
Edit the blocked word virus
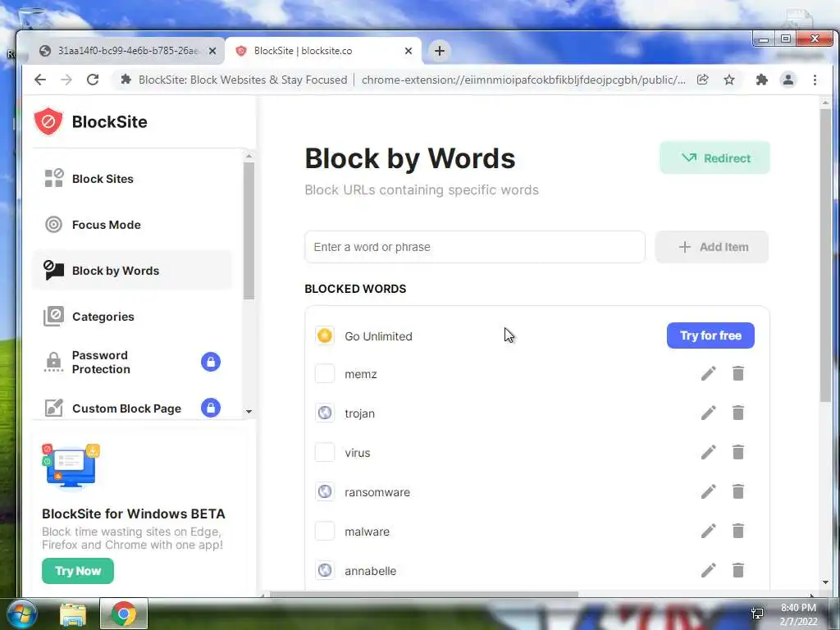[708, 452]
